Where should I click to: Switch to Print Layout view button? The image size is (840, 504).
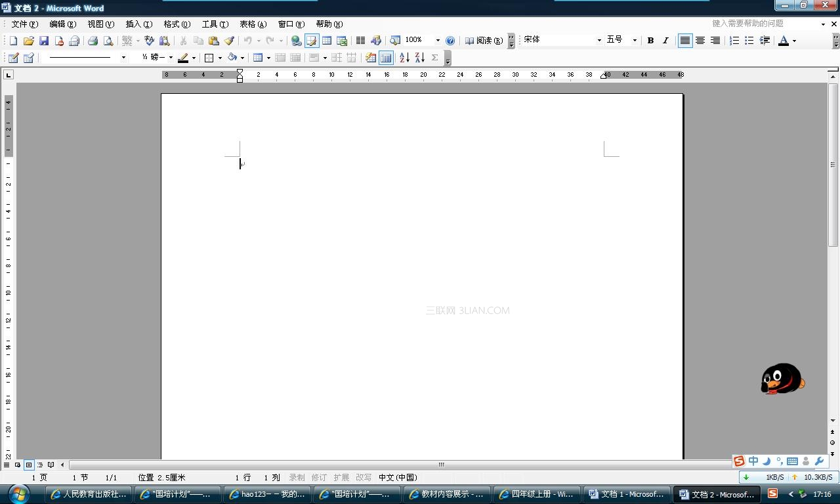tap(29, 465)
